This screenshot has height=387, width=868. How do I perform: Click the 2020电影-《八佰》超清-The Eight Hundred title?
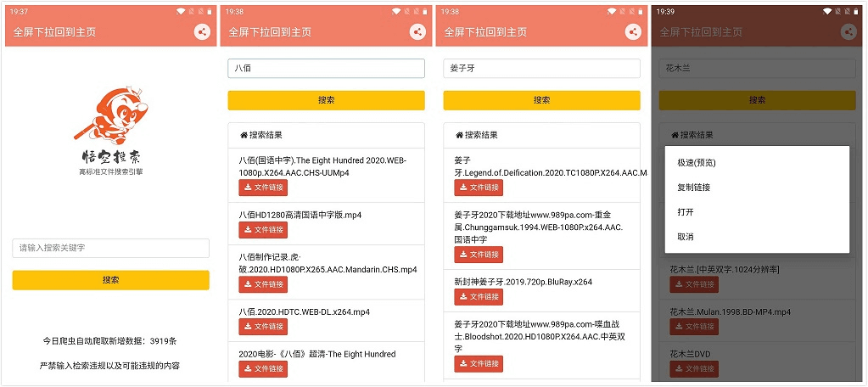pos(317,354)
